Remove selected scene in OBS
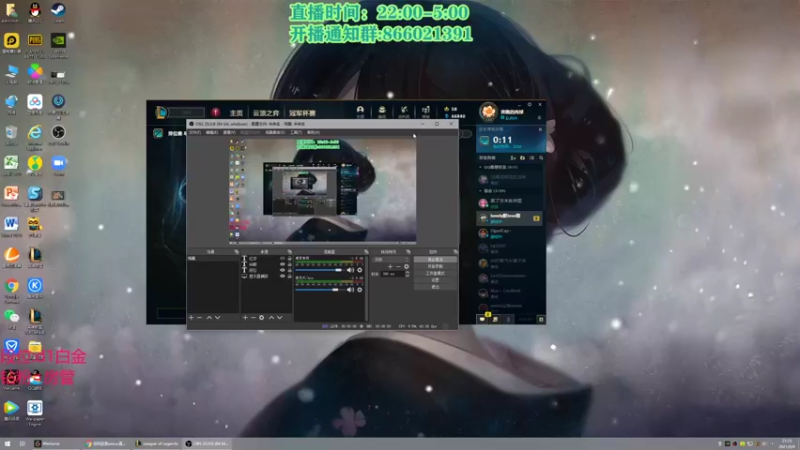 point(199,317)
